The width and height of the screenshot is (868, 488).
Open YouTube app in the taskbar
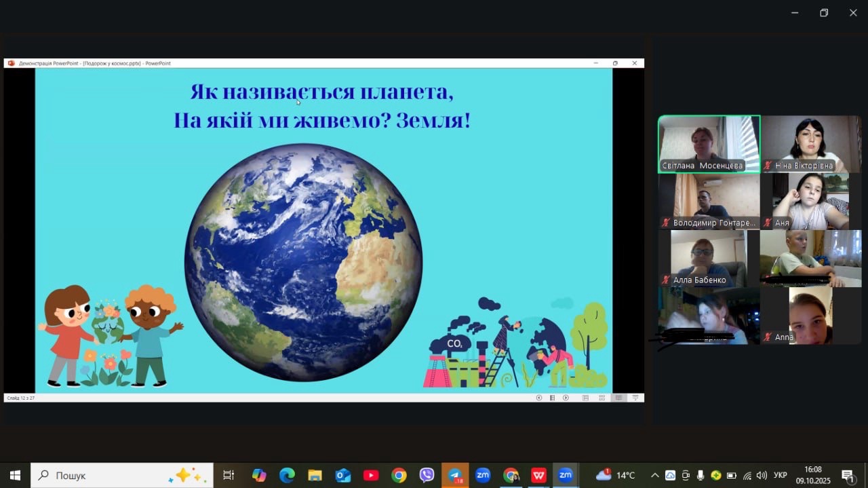[x=371, y=475]
